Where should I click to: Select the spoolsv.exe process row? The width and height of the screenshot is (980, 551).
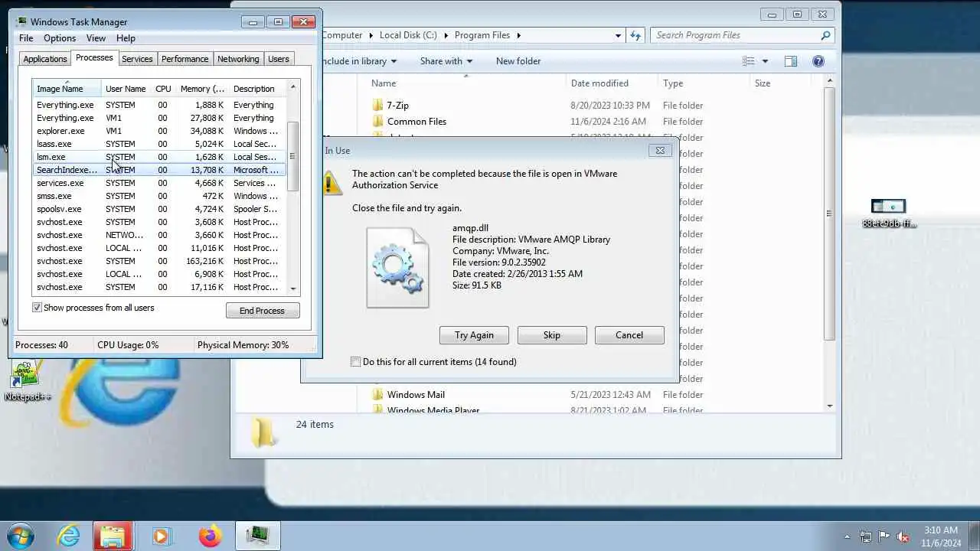159,209
